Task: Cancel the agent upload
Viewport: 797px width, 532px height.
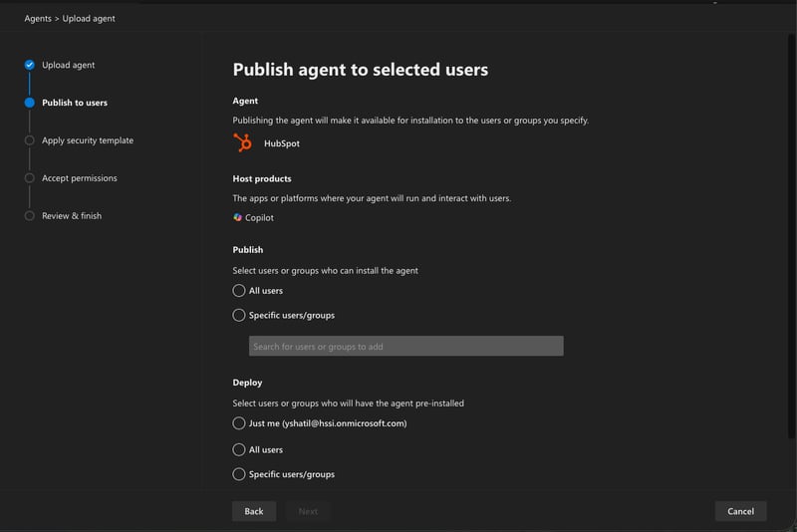Action: click(x=740, y=511)
